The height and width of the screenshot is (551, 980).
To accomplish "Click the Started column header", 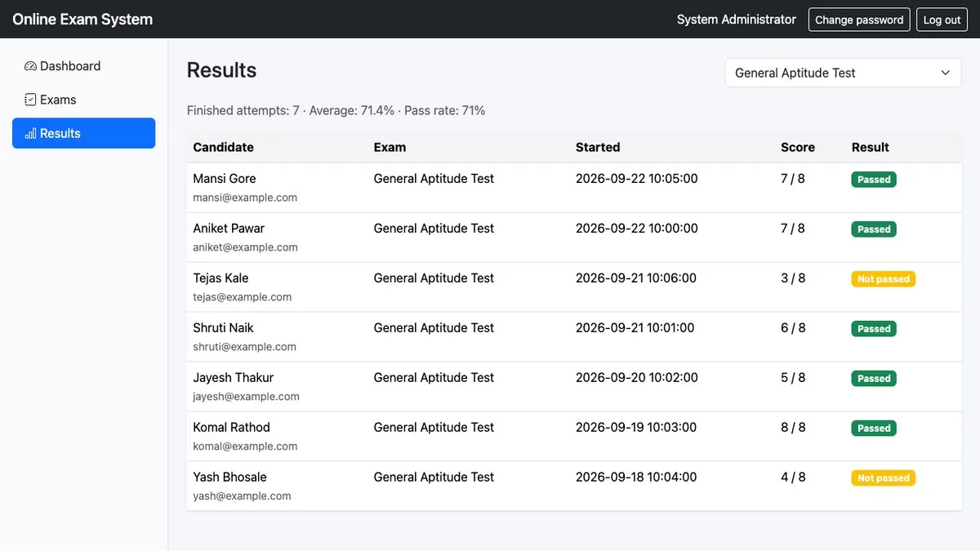I will (x=598, y=147).
